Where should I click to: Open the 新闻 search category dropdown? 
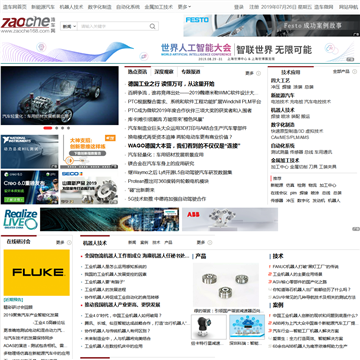tap(69, 26)
